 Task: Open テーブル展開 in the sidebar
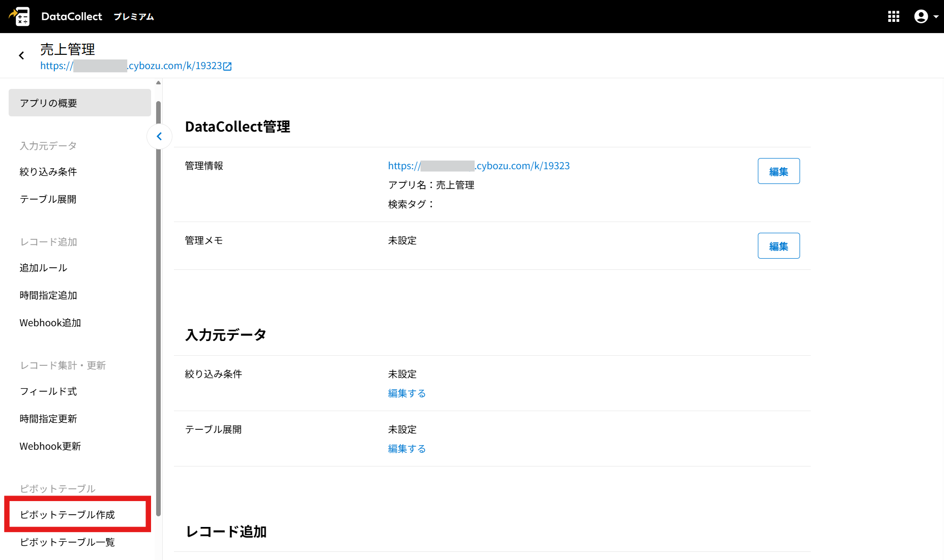[48, 199]
